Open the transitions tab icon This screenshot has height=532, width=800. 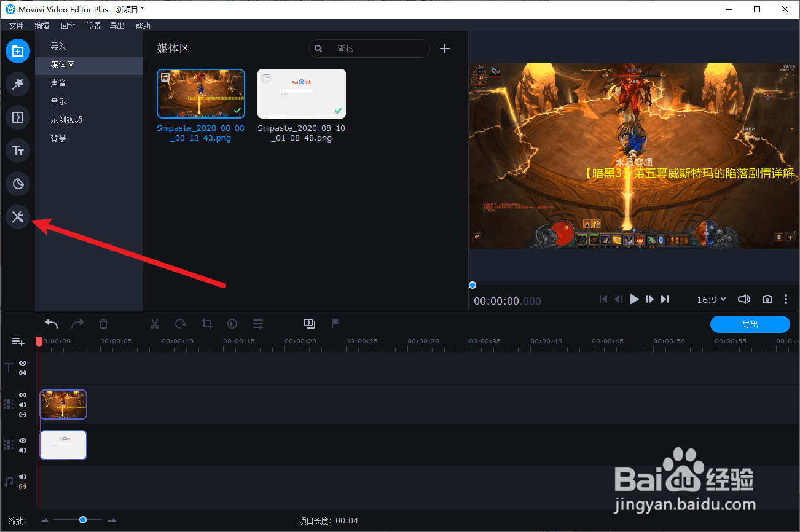[x=18, y=117]
